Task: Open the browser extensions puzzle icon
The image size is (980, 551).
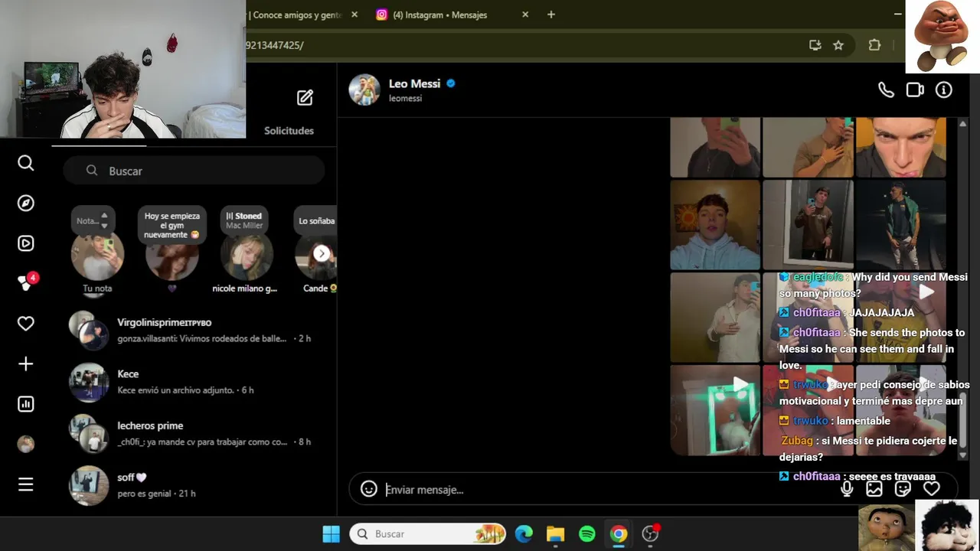Action: pos(874,45)
